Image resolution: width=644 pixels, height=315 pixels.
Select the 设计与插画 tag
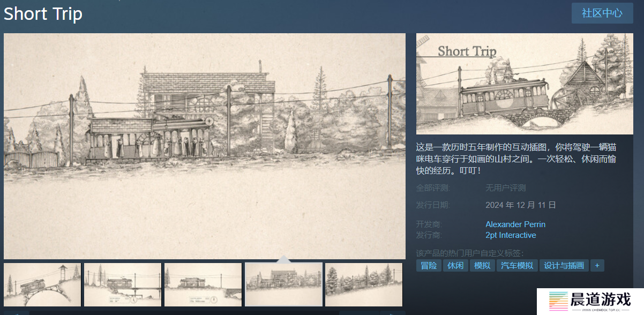(564, 266)
